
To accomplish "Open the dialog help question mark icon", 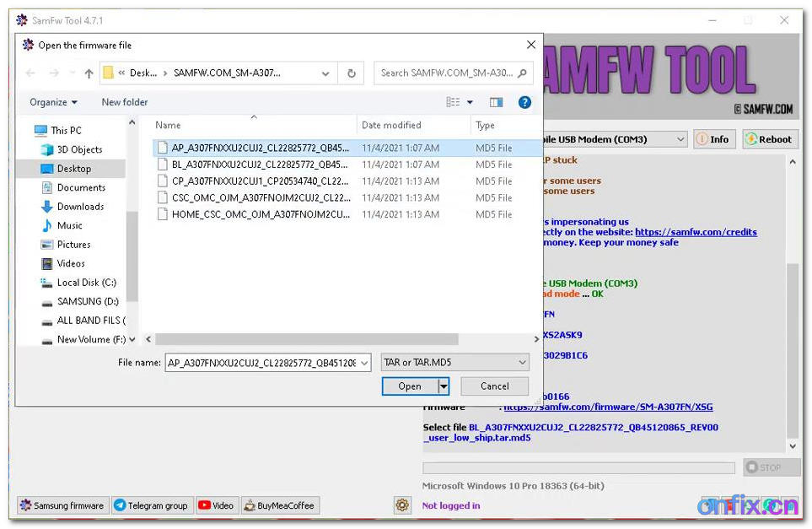I will [524, 102].
